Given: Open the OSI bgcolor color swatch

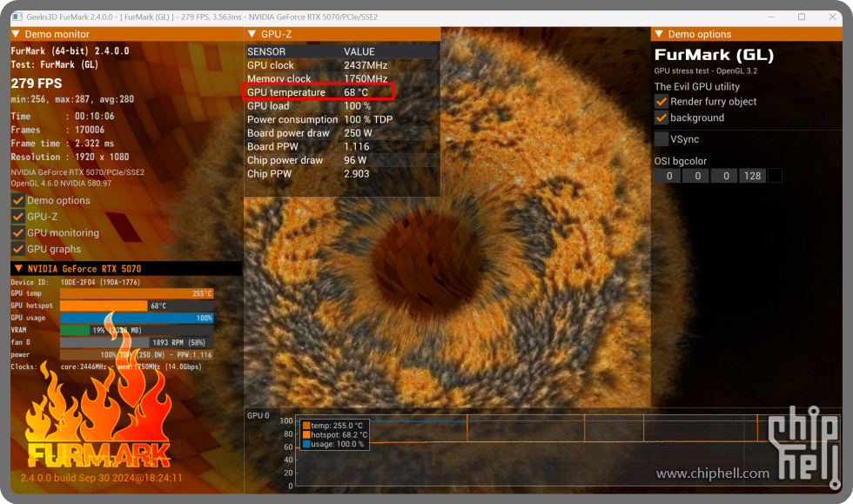Looking at the screenshot, I should [x=775, y=176].
